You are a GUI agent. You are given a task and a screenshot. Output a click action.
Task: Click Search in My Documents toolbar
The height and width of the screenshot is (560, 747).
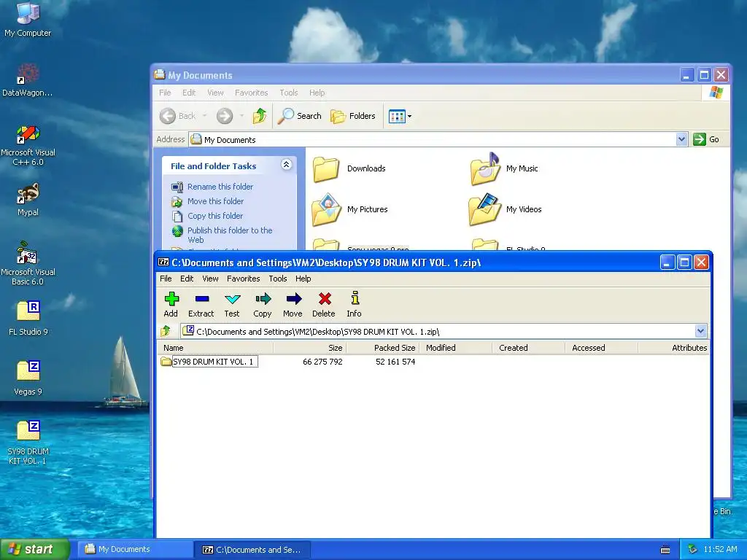click(x=300, y=116)
